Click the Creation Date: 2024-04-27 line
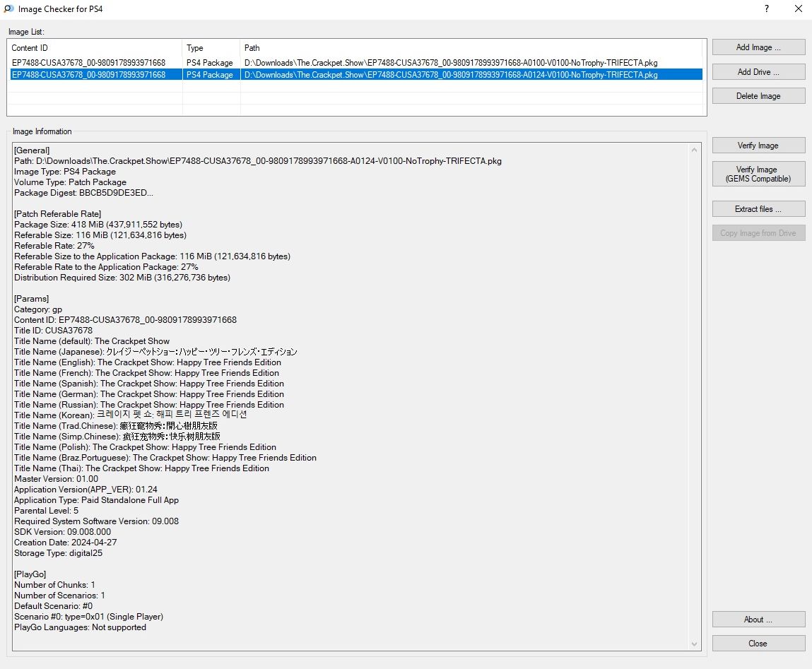Viewport: 812px width, 669px height. point(66,543)
